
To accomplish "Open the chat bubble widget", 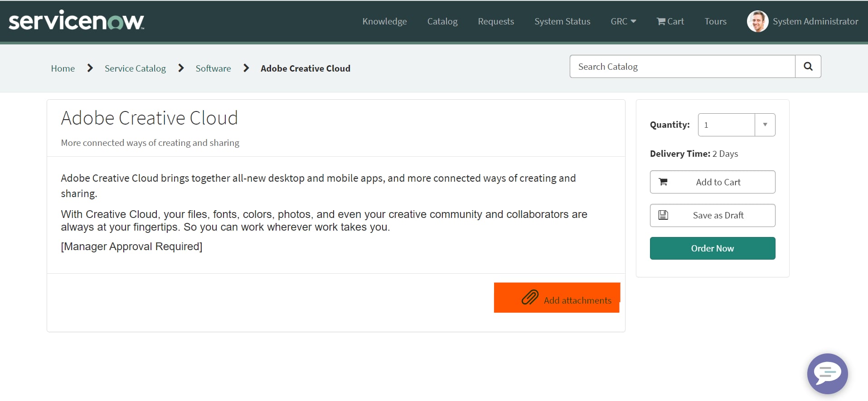I will click(827, 373).
